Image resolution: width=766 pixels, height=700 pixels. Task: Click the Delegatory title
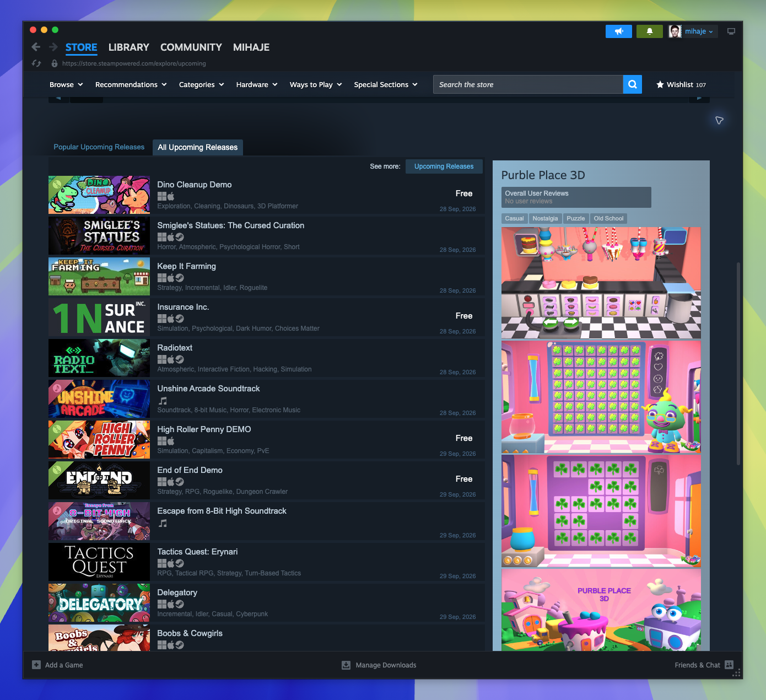point(177,593)
